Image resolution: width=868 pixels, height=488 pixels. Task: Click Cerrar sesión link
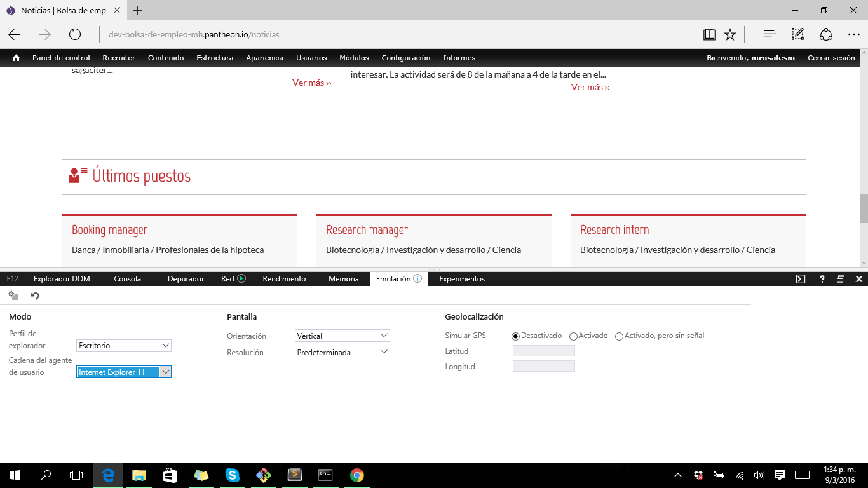pyautogui.click(x=831, y=58)
